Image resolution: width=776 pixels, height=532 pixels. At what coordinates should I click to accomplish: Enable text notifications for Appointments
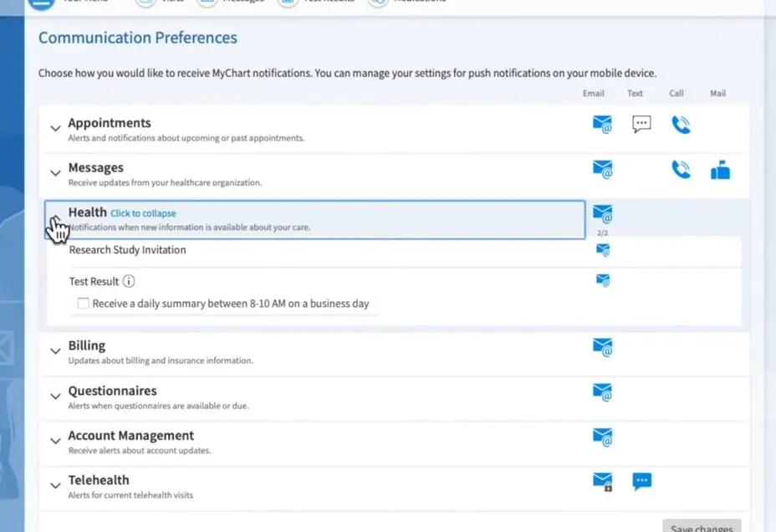[x=641, y=123]
